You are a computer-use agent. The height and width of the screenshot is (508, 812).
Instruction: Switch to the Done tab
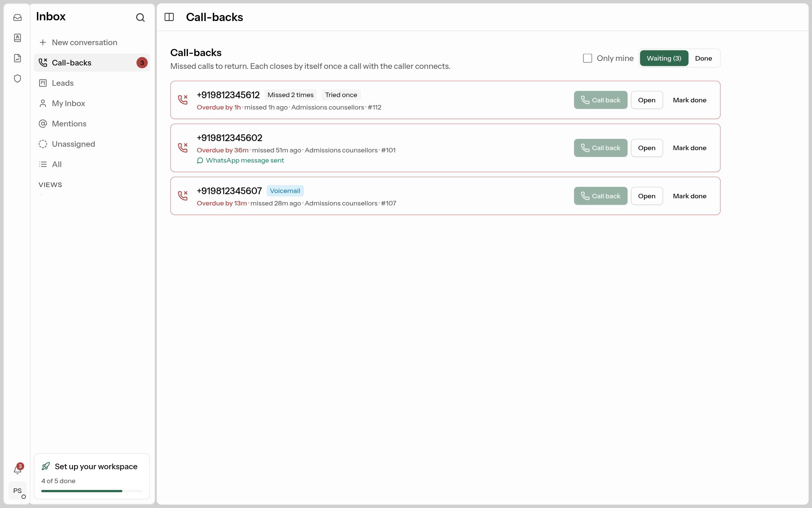[x=703, y=58]
